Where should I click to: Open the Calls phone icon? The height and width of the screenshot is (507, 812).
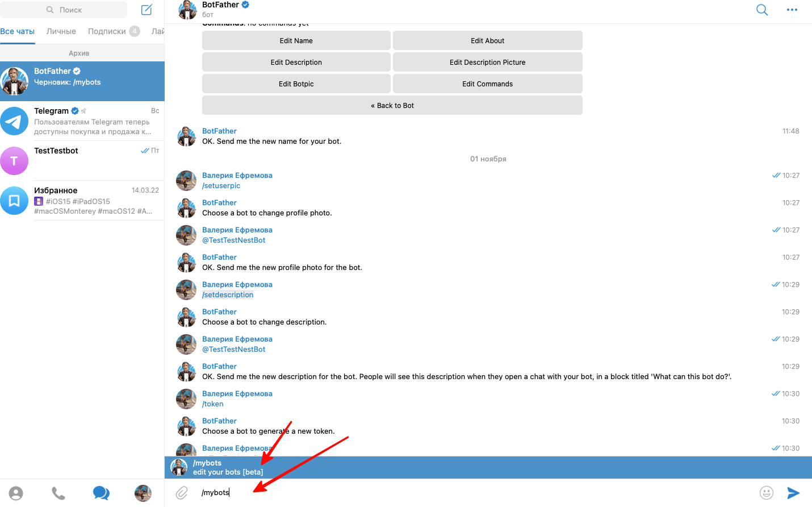[58, 493]
